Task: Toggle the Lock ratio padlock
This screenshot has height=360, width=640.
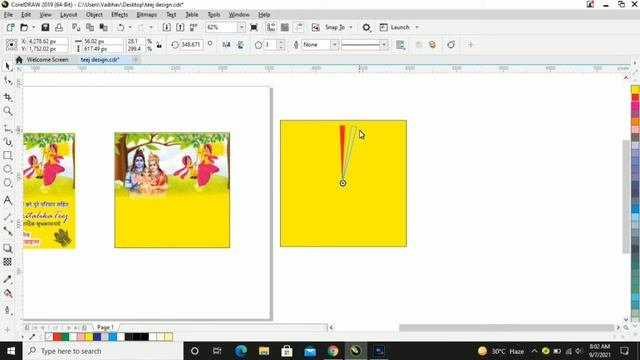Action: (x=159, y=45)
